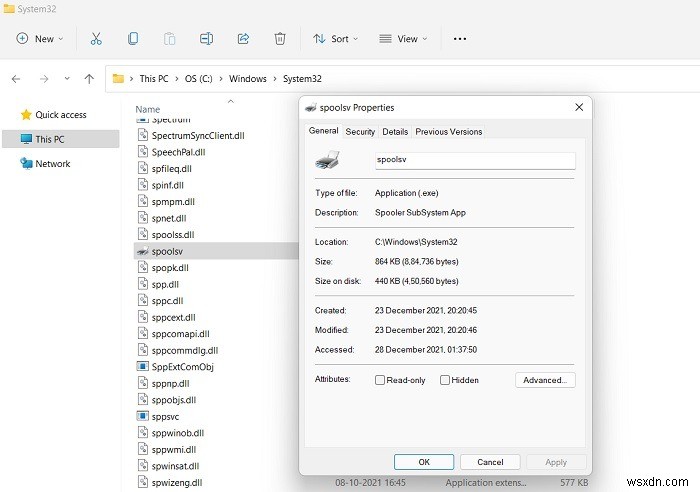Screen dimensions: 700x492
Task: Select the spp.dll file
Action: pyautogui.click(x=165, y=284)
